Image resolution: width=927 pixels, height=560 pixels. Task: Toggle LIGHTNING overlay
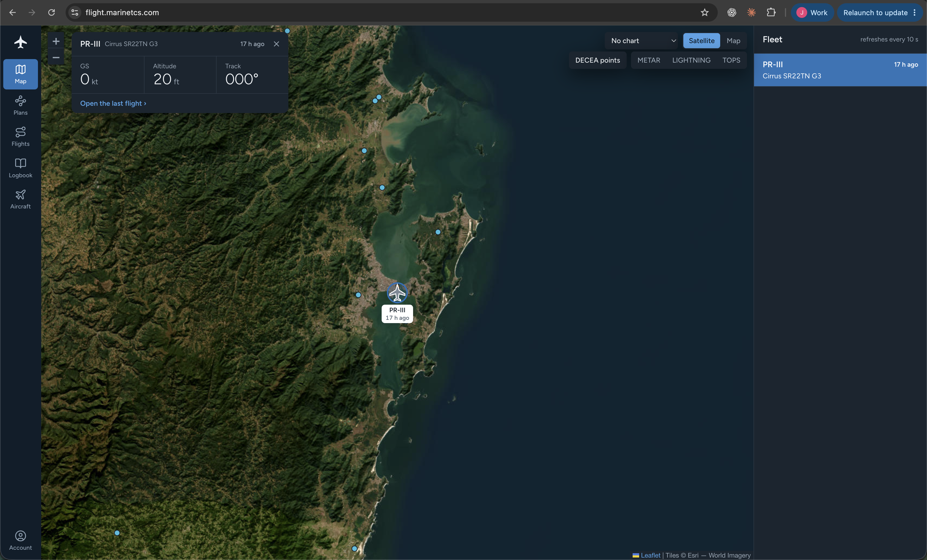tap(691, 60)
